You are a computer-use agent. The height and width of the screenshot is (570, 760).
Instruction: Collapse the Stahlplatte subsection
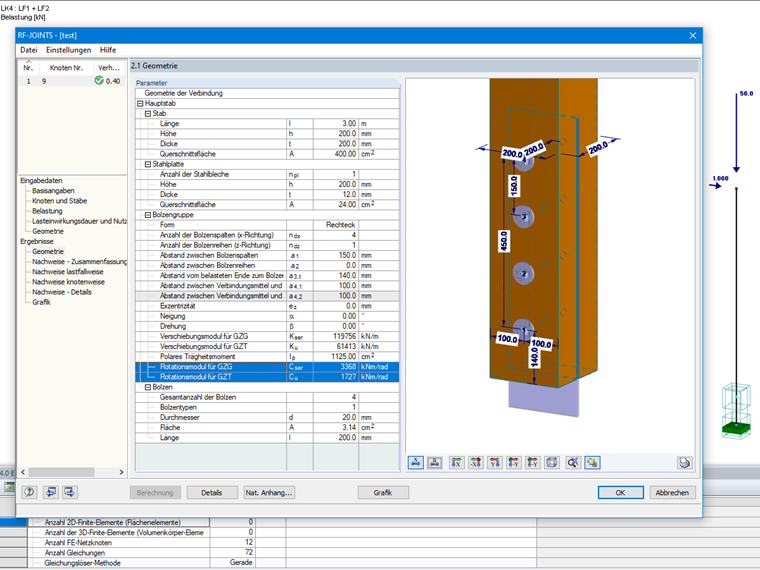[148, 164]
